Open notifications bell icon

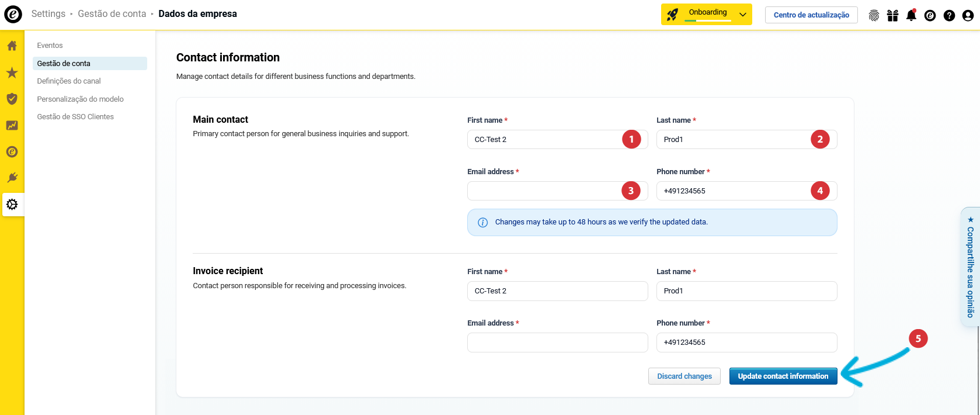pyautogui.click(x=911, y=15)
